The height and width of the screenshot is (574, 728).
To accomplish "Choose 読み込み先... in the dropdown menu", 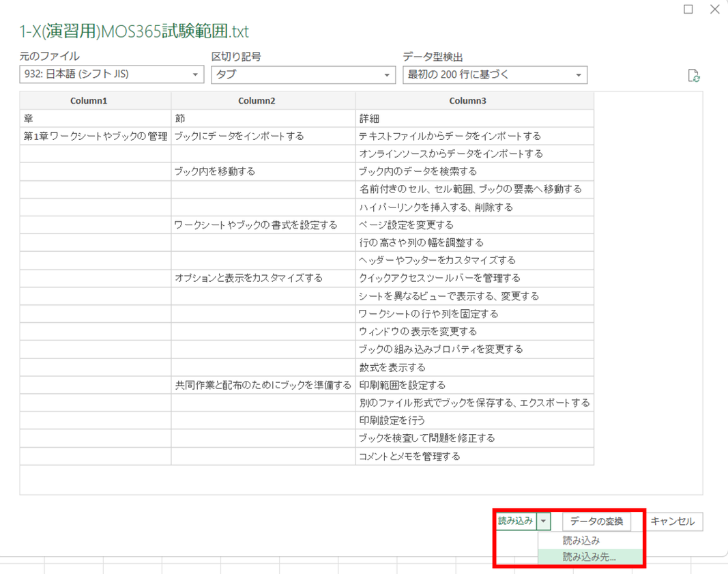I will (x=590, y=556).
